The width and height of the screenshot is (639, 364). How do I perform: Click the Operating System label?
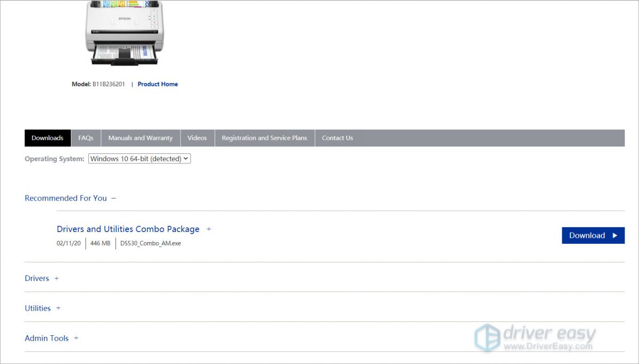[x=54, y=159]
